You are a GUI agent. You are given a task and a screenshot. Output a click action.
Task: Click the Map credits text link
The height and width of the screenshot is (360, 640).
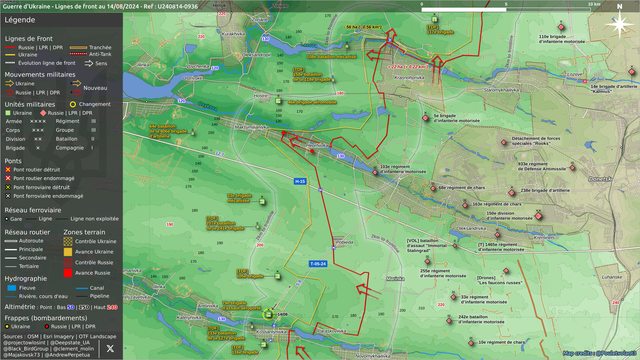click(599, 353)
